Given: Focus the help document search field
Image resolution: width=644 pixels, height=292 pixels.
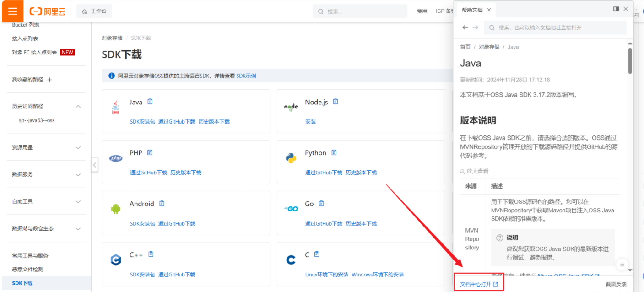Looking at the screenshot, I should point(555,27).
